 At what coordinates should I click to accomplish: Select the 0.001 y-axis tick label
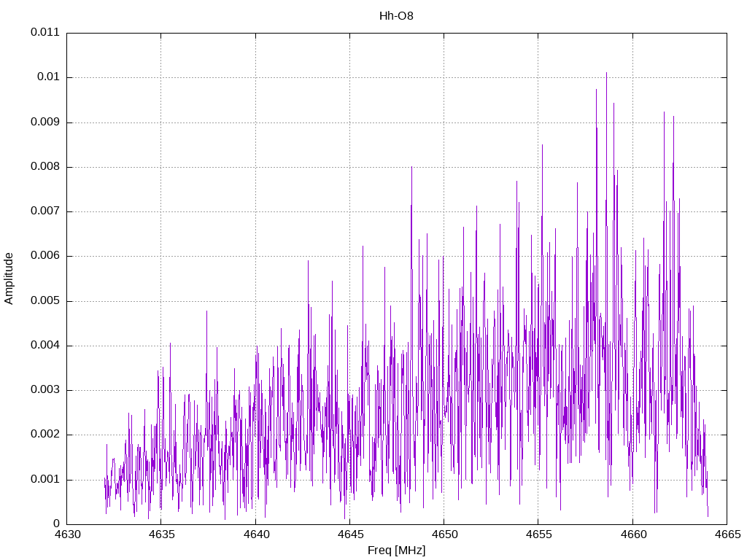pyautogui.click(x=44, y=480)
